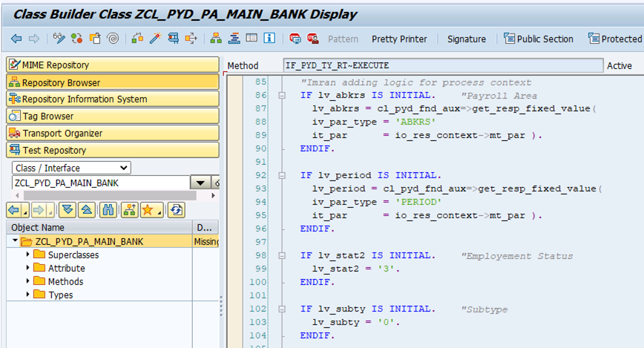The height and width of the screenshot is (348, 644).
Task: Click Collapse All Nodes icon in tree toolbar
Action: click(87, 210)
